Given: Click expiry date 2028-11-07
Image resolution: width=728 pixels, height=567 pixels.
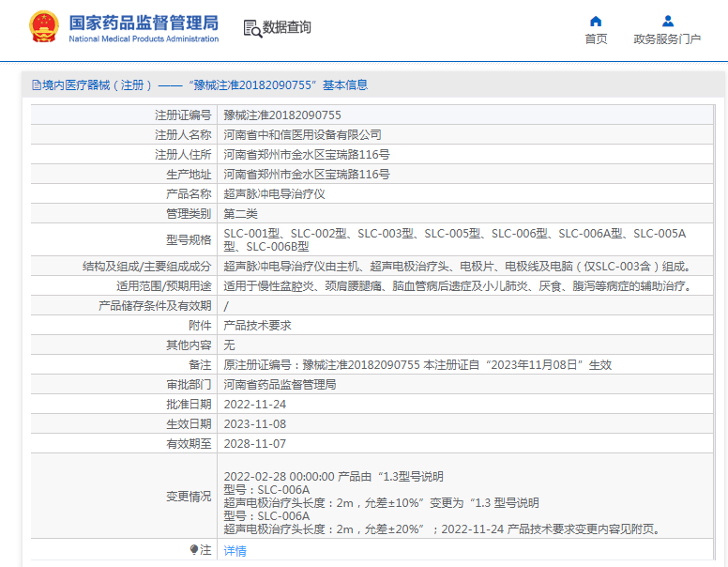Looking at the screenshot, I should [x=255, y=444].
